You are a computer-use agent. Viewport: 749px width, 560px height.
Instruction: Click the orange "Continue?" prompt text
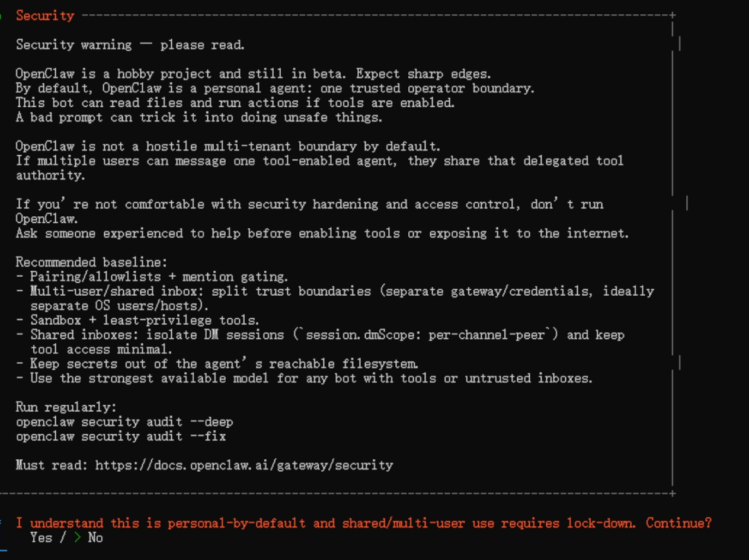tap(678, 523)
